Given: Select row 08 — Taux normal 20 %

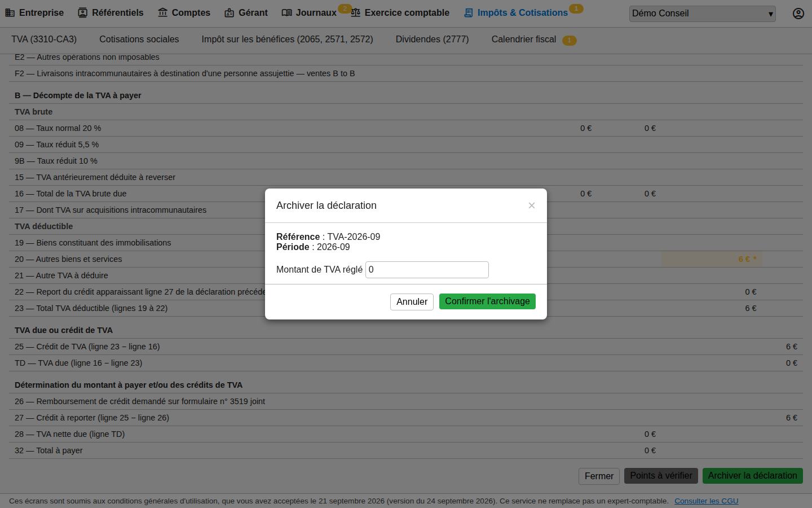Looking at the screenshot, I should [406, 128].
